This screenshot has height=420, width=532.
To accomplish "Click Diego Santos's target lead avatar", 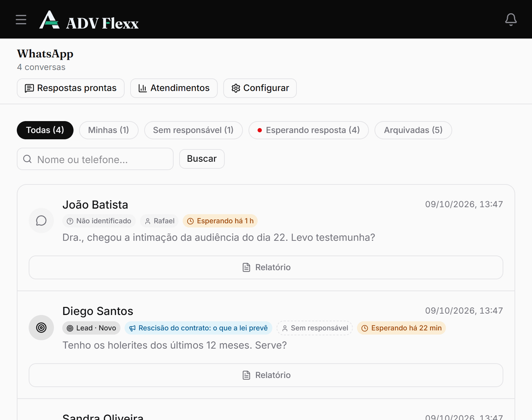I will click(41, 328).
